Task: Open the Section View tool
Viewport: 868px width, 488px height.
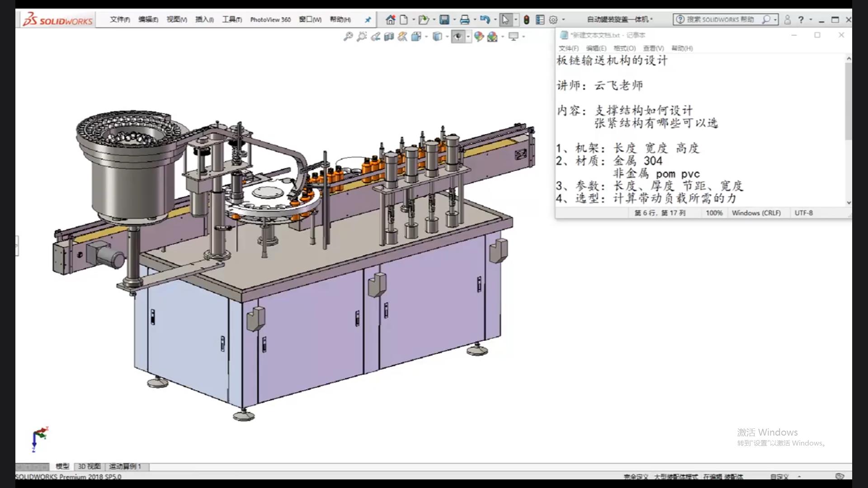Action: [389, 37]
